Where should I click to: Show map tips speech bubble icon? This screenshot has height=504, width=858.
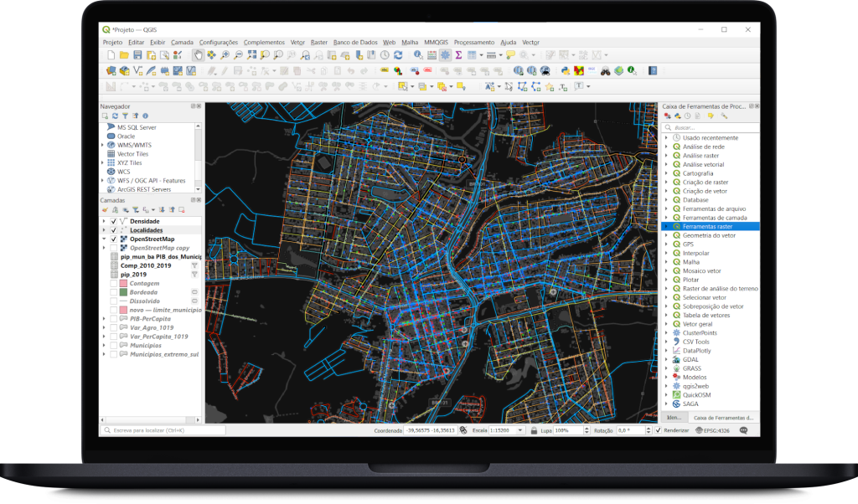click(510, 55)
